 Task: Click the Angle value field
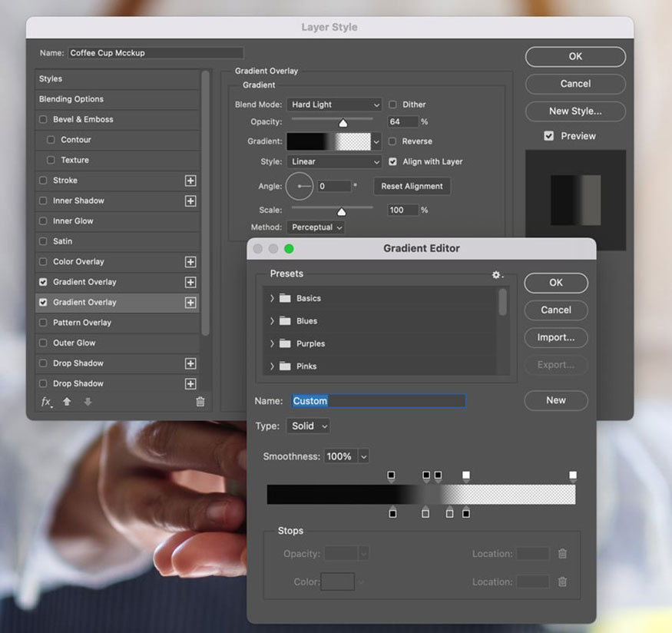[334, 186]
